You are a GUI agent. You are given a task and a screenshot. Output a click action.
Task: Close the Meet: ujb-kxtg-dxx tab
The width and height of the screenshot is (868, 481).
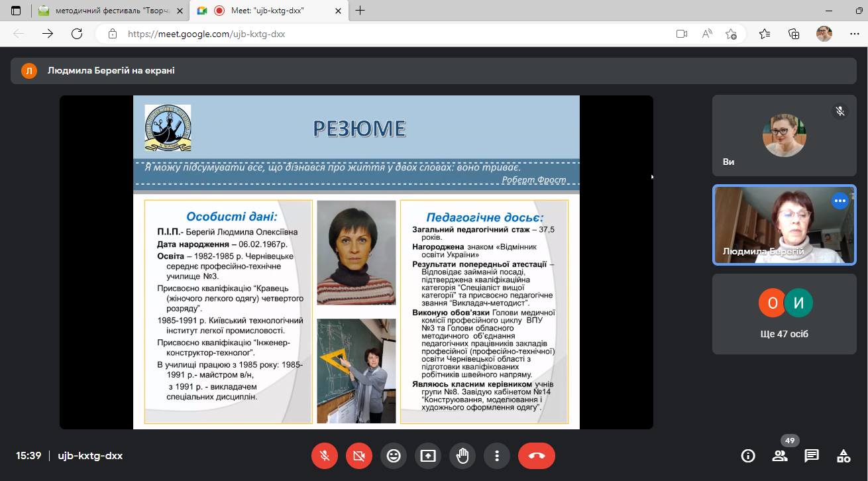338,11
